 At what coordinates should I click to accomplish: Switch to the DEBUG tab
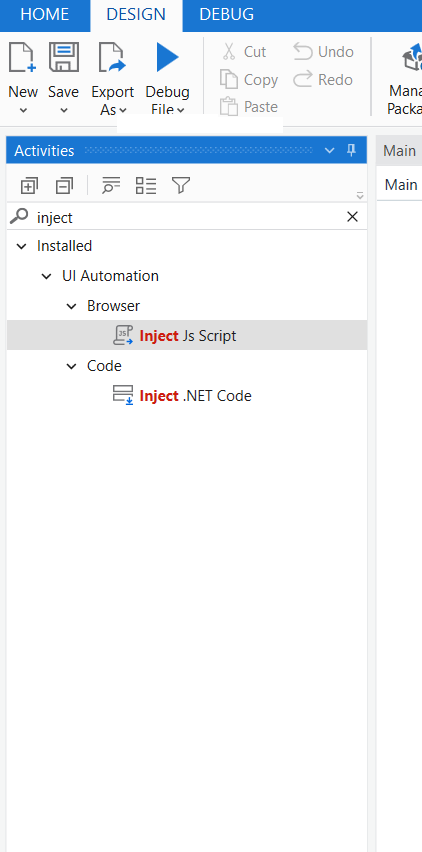pos(226,15)
